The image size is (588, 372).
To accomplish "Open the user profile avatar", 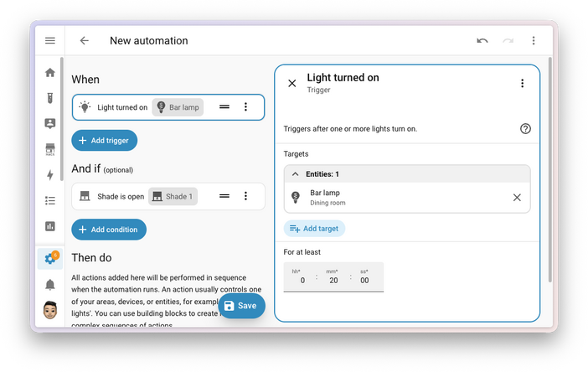I will pyautogui.click(x=50, y=310).
